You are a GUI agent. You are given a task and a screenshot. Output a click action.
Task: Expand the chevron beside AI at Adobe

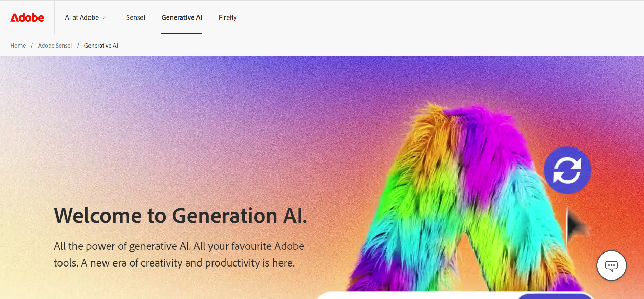tap(104, 18)
